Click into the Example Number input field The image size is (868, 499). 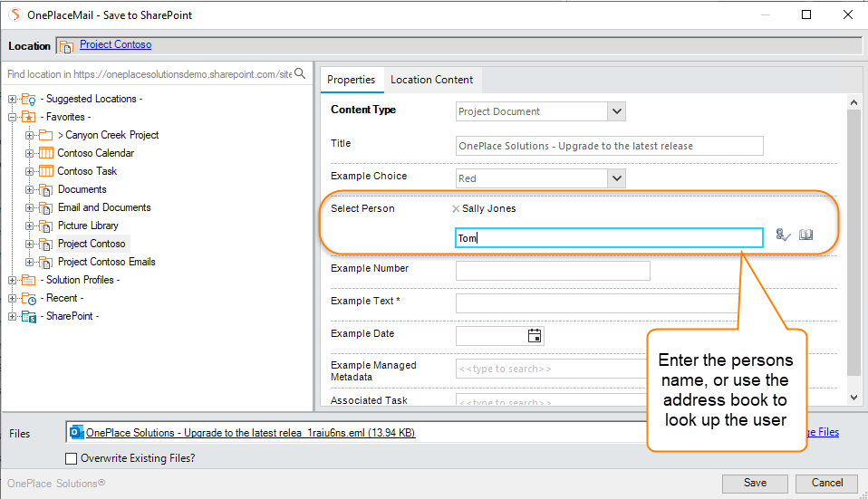click(553, 270)
